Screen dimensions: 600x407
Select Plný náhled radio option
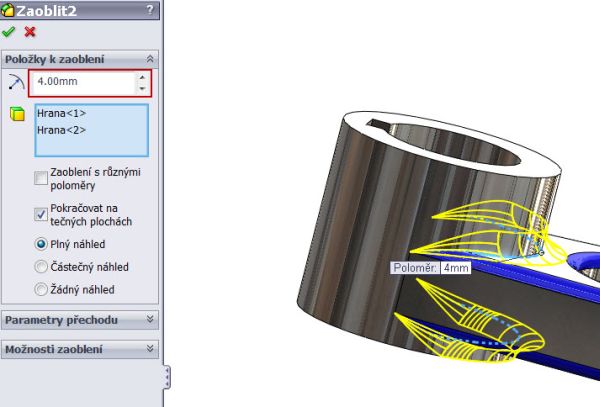[x=41, y=243]
